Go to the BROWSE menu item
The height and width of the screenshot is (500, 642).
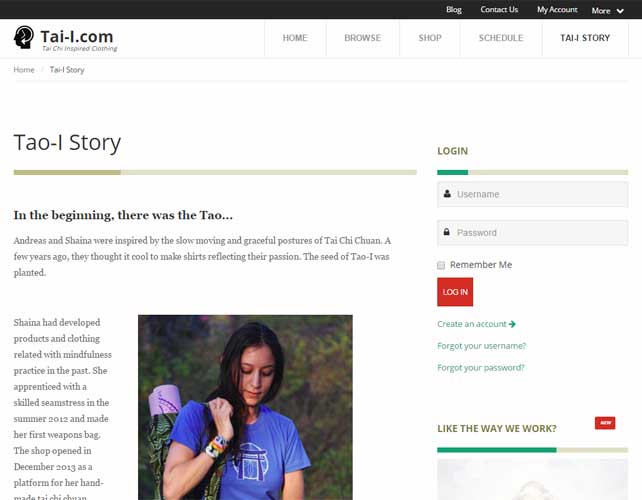pyautogui.click(x=362, y=38)
